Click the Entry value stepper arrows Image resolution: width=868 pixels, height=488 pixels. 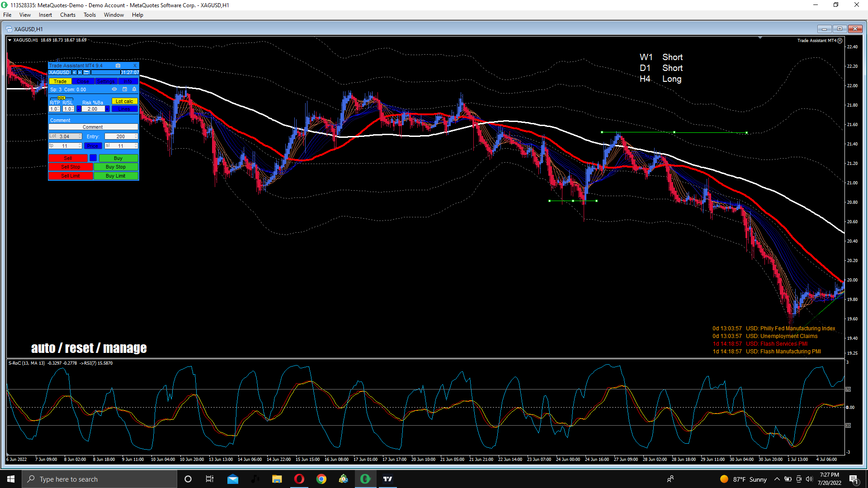[136, 136]
